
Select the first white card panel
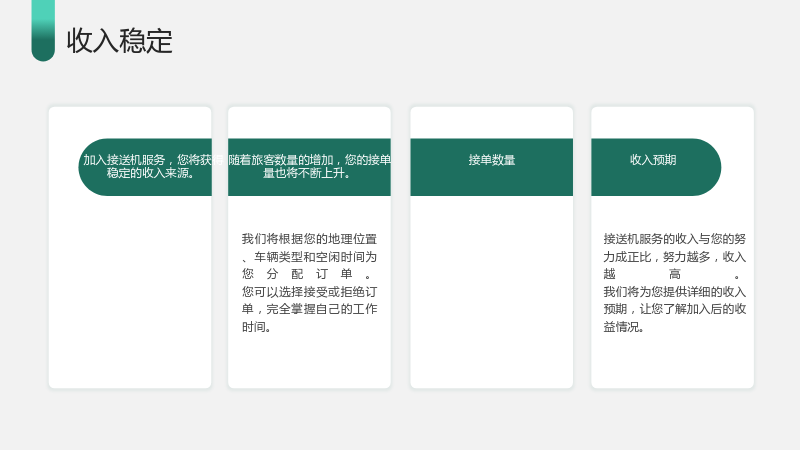(x=130, y=247)
